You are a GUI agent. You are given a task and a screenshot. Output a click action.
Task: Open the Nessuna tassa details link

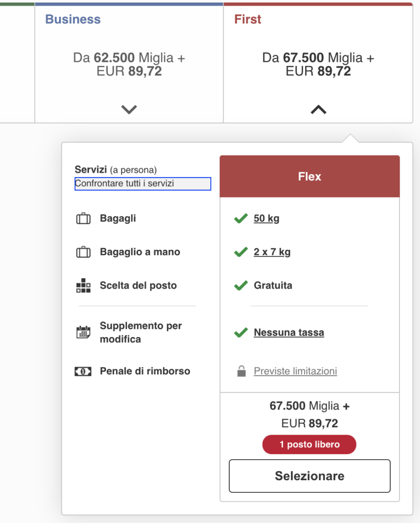coord(289,332)
